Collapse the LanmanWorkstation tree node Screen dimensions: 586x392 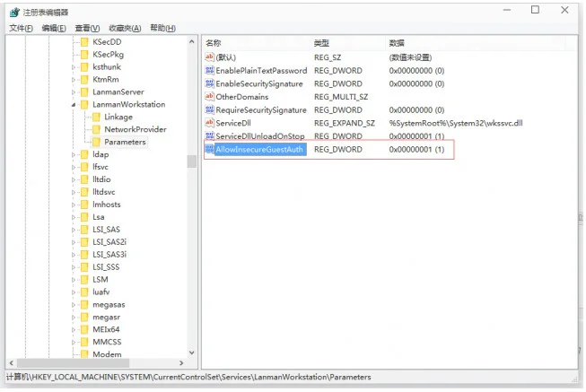tap(73, 105)
